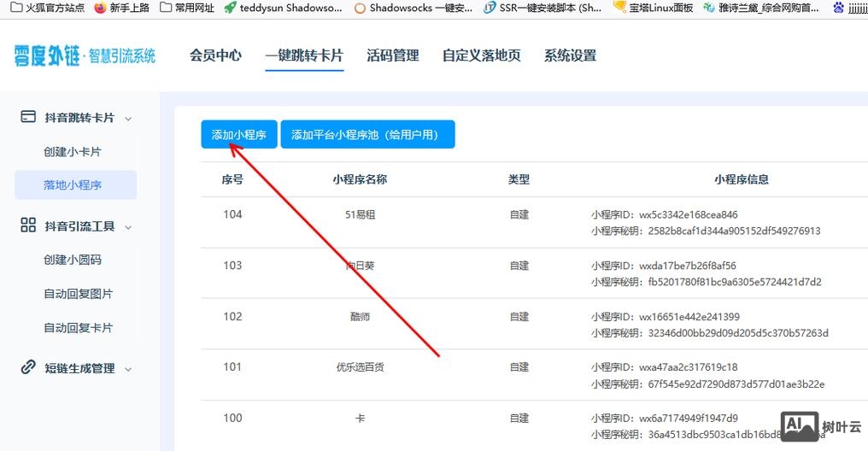
Task: Click the ID wxda17be7b26f8af56
Action: (x=688, y=266)
